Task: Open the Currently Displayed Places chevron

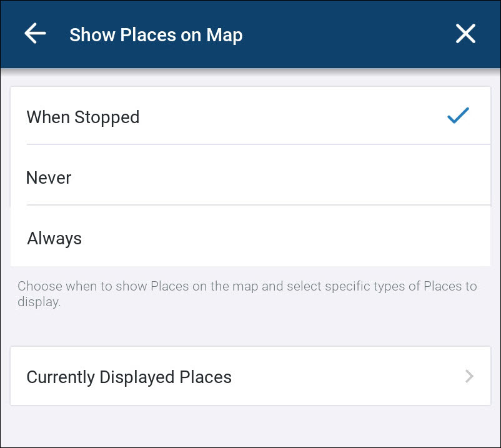Action: coord(469,376)
